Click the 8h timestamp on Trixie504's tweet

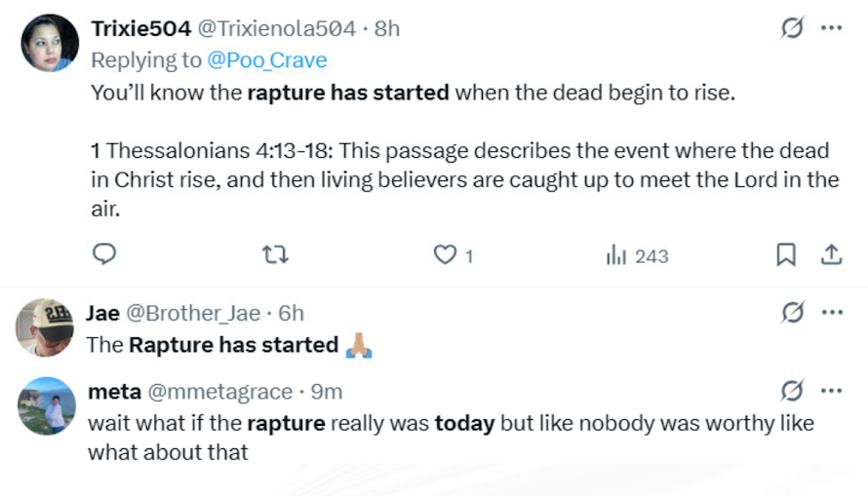[387, 28]
